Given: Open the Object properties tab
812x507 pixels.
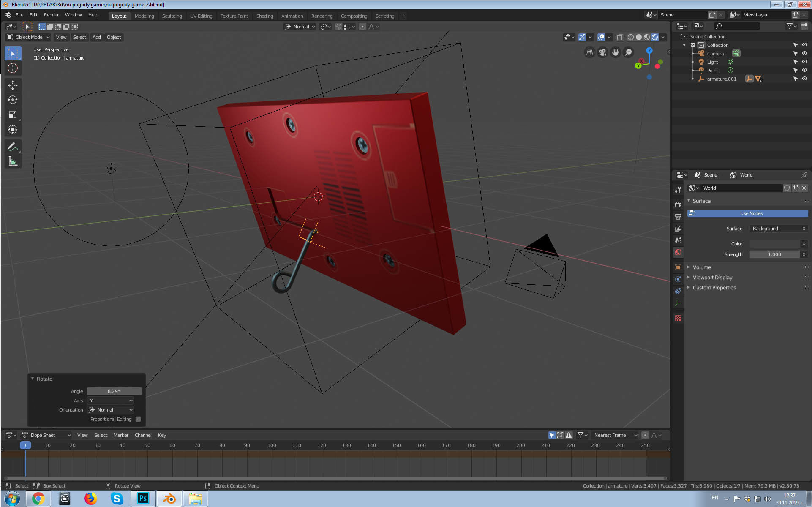Looking at the screenshot, I should tap(678, 267).
